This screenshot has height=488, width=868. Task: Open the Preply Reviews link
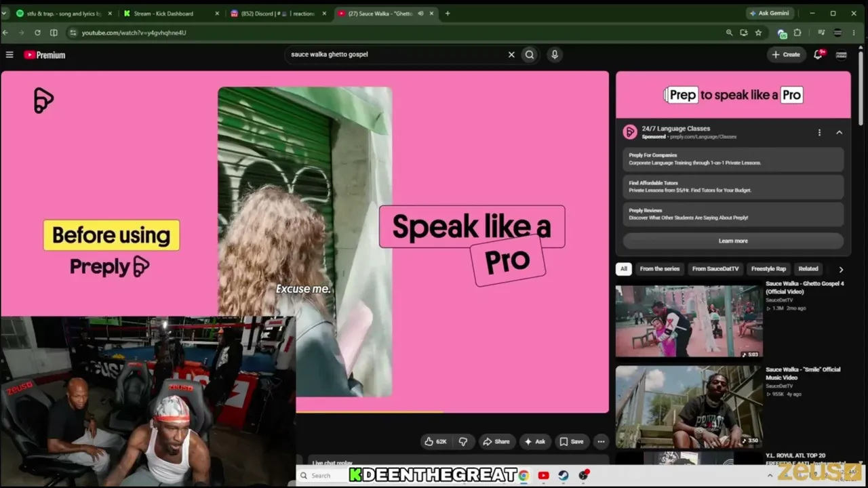tap(733, 213)
